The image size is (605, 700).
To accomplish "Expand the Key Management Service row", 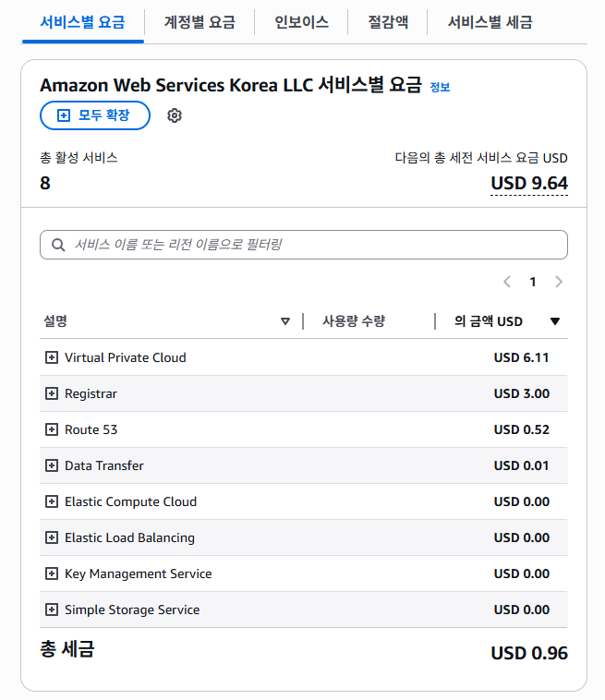I will tap(52, 573).
